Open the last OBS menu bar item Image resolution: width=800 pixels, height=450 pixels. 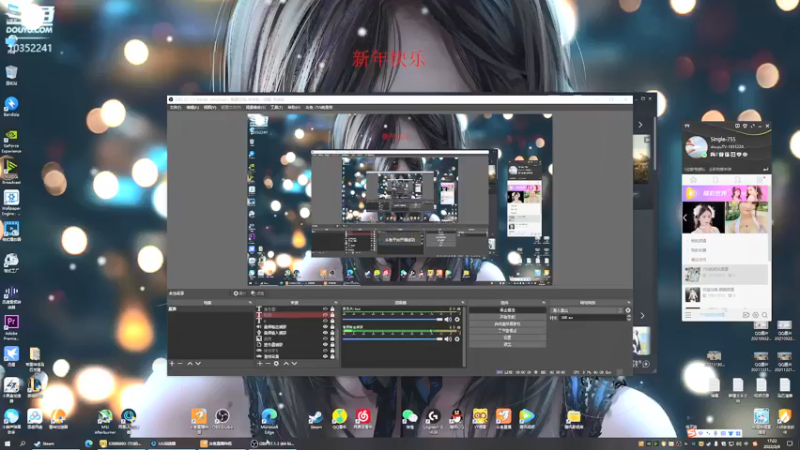[319, 108]
